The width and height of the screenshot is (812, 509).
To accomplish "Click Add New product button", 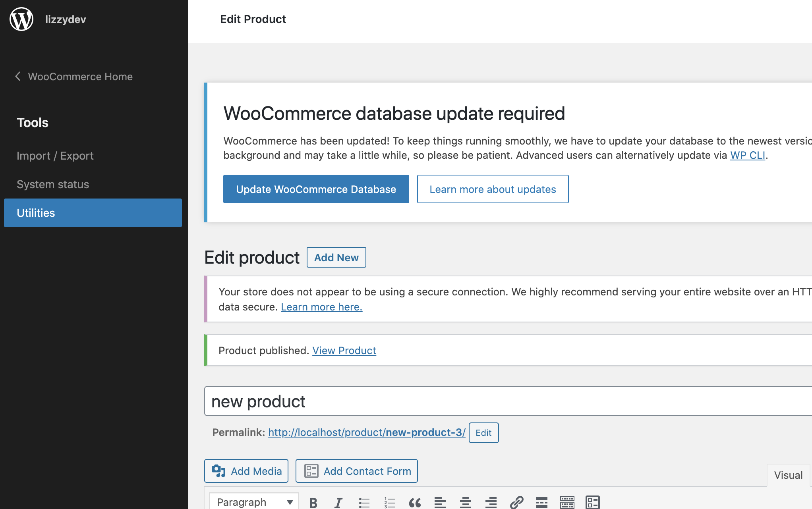I will 336,257.
